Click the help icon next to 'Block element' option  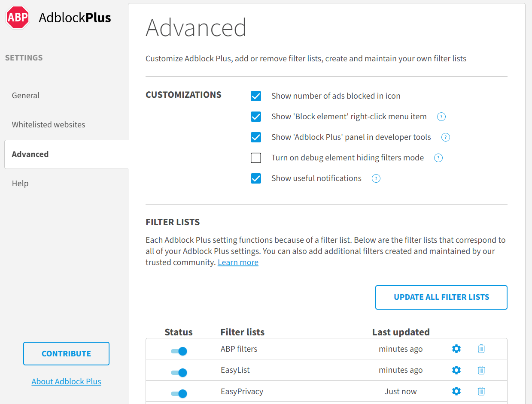(441, 117)
